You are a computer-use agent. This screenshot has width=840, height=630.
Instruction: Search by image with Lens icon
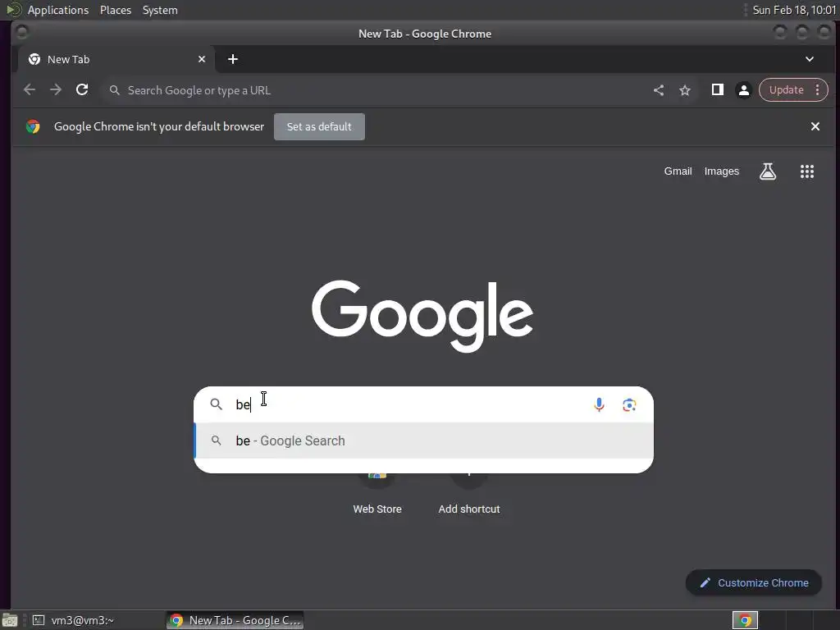click(629, 405)
